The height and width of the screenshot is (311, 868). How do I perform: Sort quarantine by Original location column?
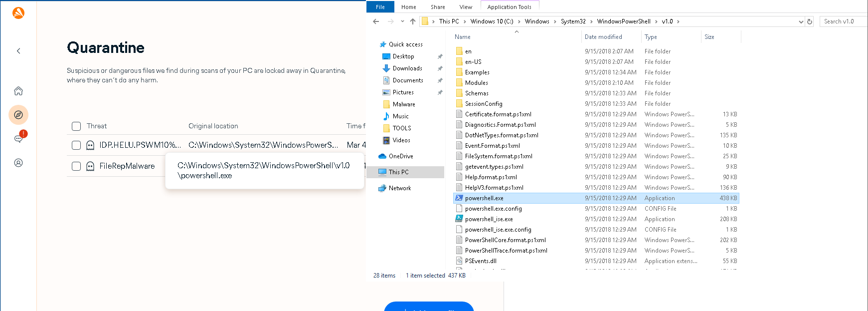pyautogui.click(x=213, y=126)
